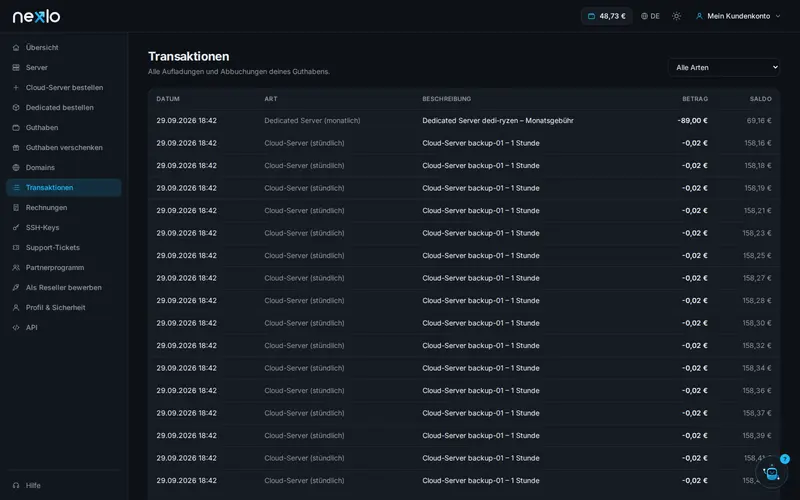The height and width of the screenshot is (500, 800).
Task: Click the Hilfe headset icon
Action: 16,485
